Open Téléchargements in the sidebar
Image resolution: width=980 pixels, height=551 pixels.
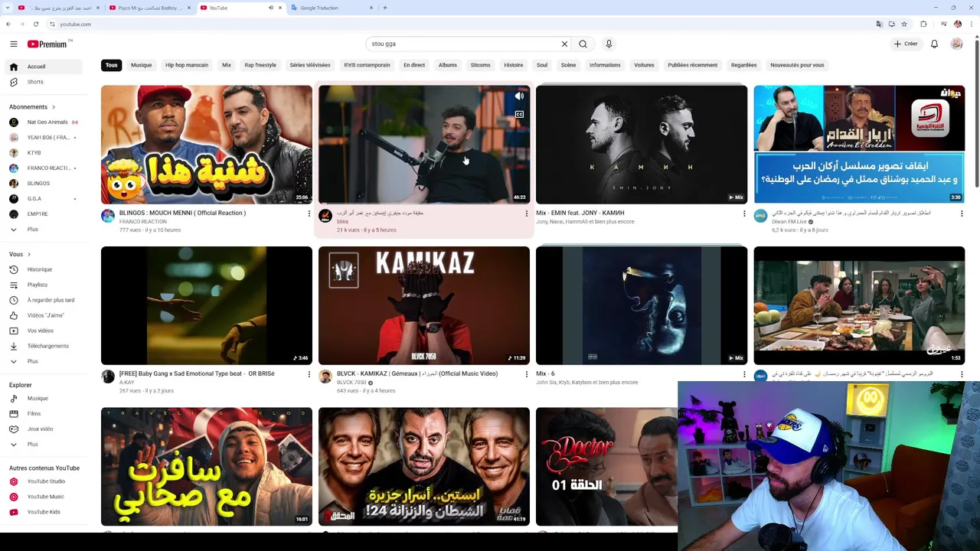tap(43, 346)
